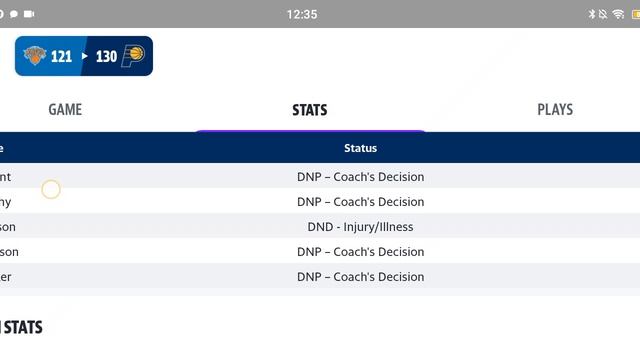The image size is (640, 360).
Task: Tap the muted notifications bell icon
Action: pyautogui.click(x=603, y=14)
